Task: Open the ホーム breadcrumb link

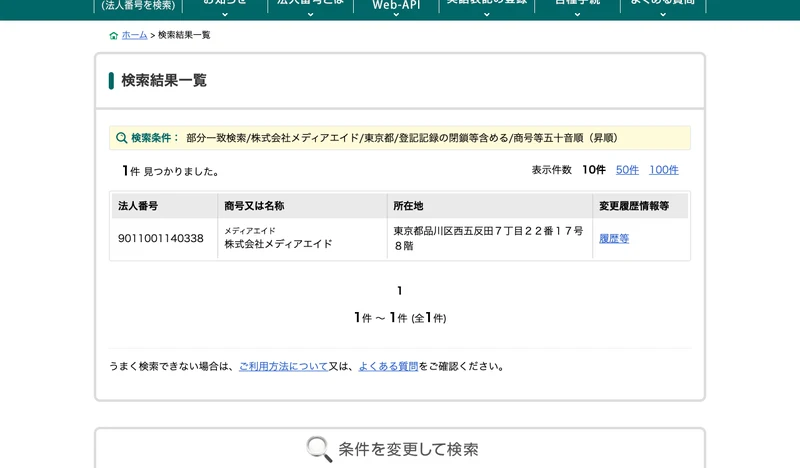Action: (134, 35)
